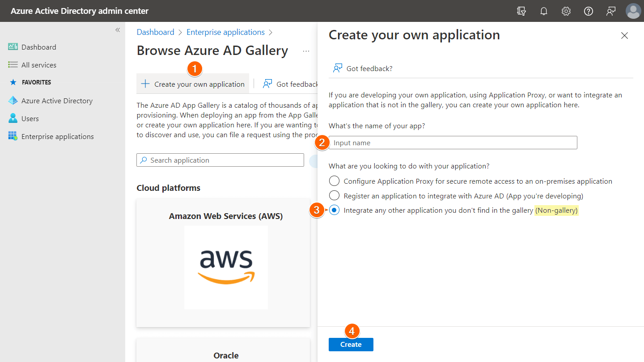
Task: Open All services in the sidebar
Action: pyautogui.click(x=38, y=65)
